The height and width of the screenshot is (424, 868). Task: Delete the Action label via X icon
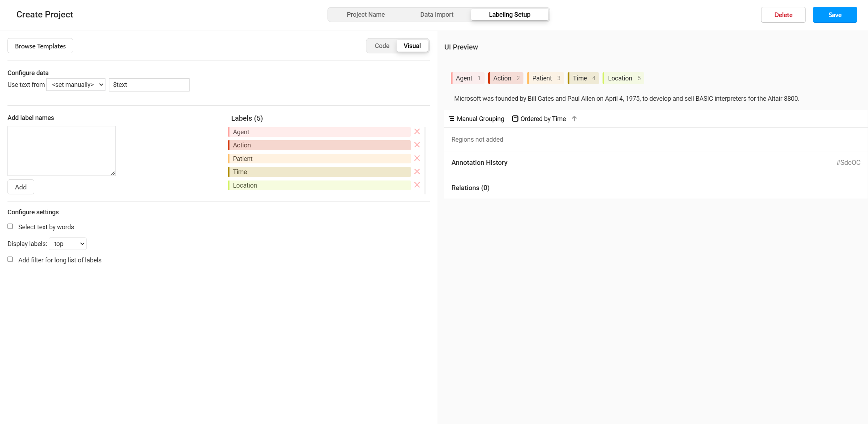pyautogui.click(x=417, y=145)
